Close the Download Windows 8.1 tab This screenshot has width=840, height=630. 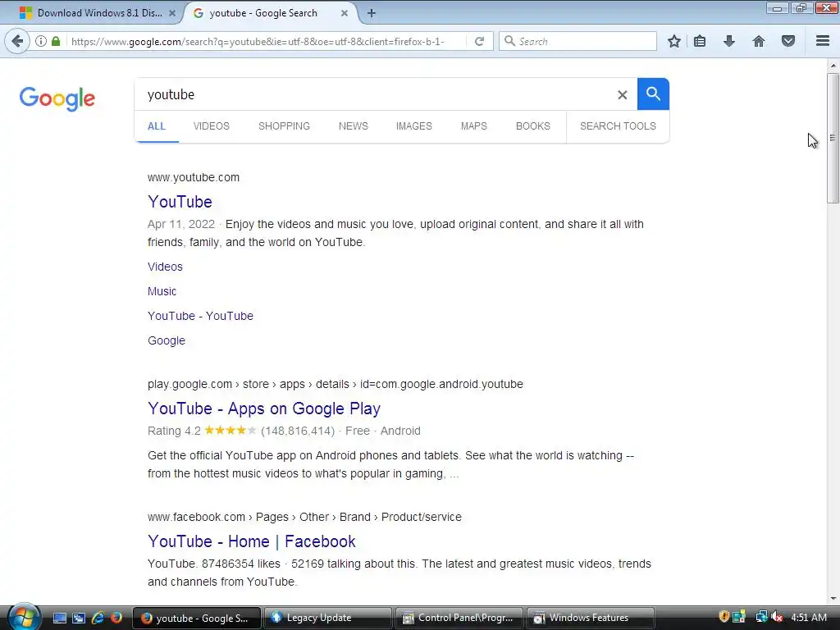point(172,13)
